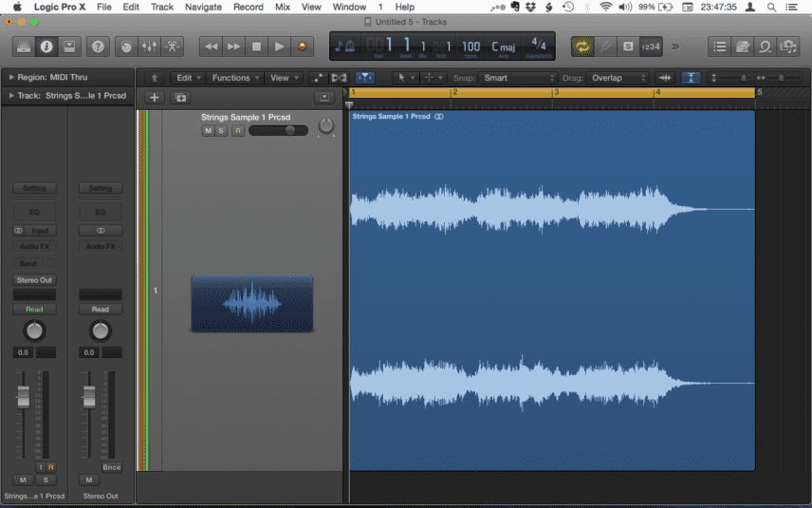Click the track header pan knob
This screenshot has height=508, width=812.
pos(325,125)
